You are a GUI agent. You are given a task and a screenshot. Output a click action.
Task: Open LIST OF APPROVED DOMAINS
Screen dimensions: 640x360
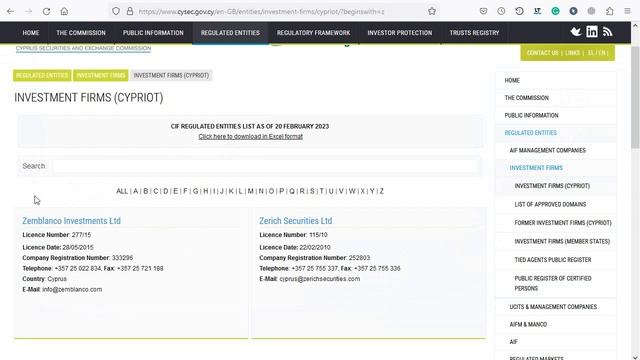coord(550,204)
